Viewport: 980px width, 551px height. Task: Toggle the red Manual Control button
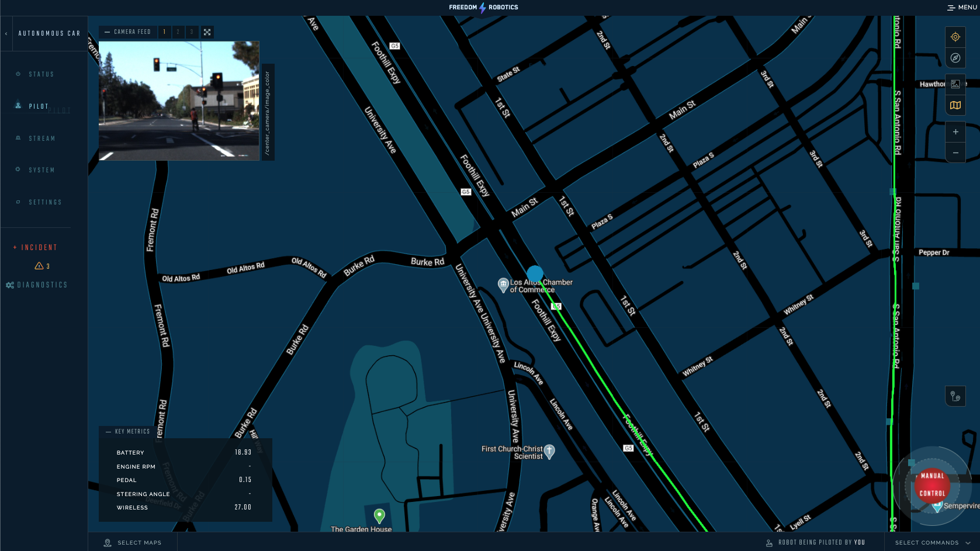(932, 485)
